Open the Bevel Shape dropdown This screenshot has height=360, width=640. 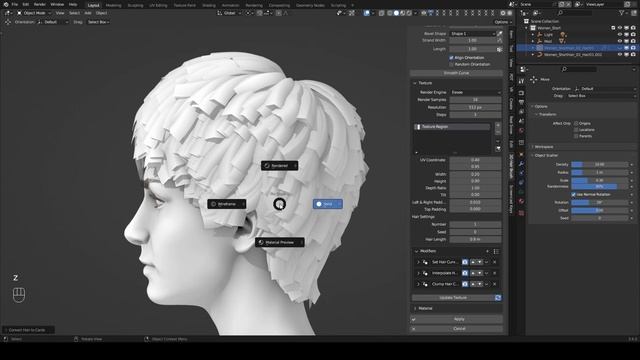coord(472,33)
